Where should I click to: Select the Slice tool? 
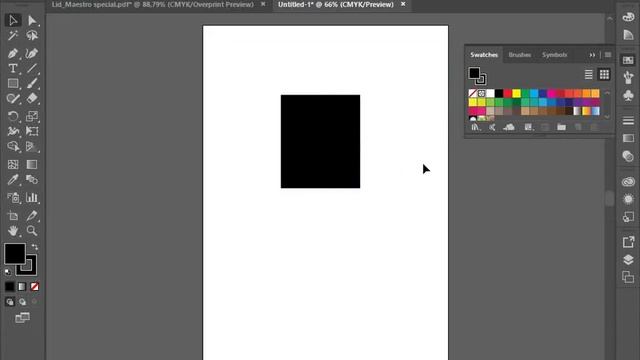point(32,216)
